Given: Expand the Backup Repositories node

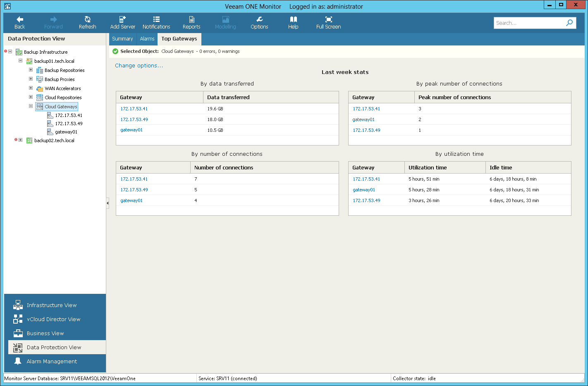Looking at the screenshot, I should (x=31, y=70).
